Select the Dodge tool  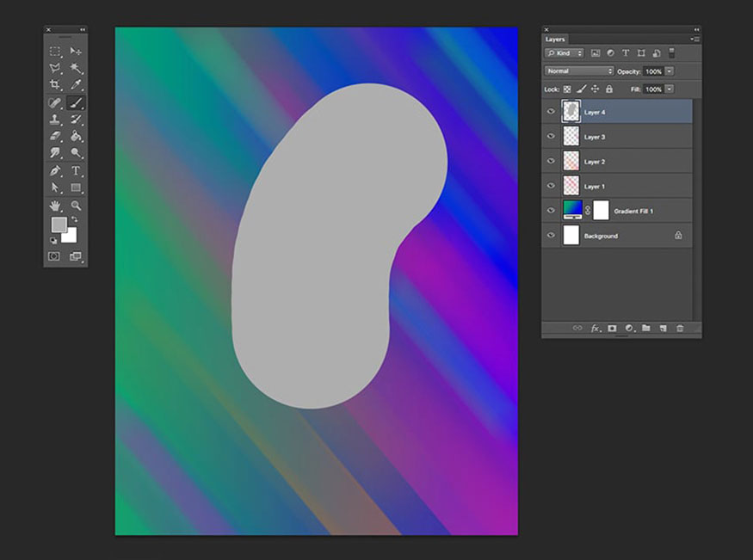click(76, 152)
